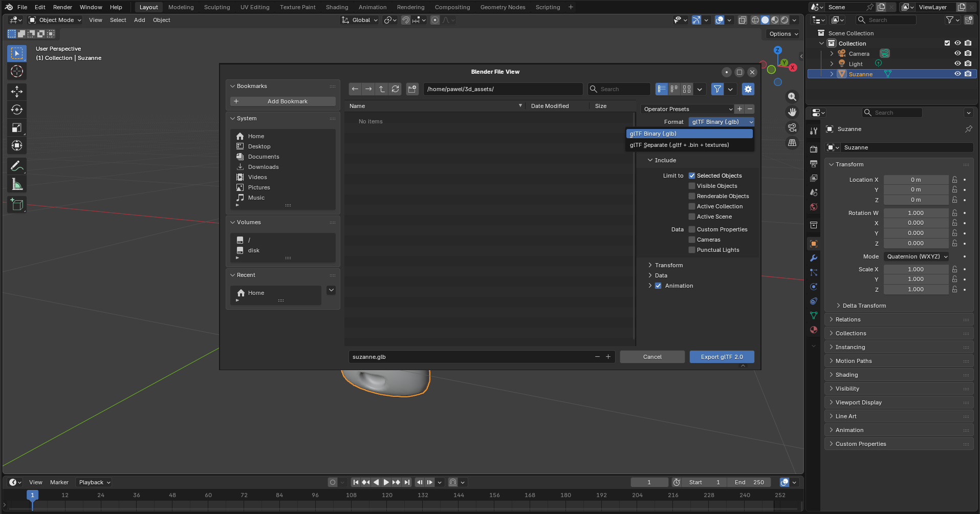
Task: Select the Cursor tool in the left toolbar
Action: [17, 72]
